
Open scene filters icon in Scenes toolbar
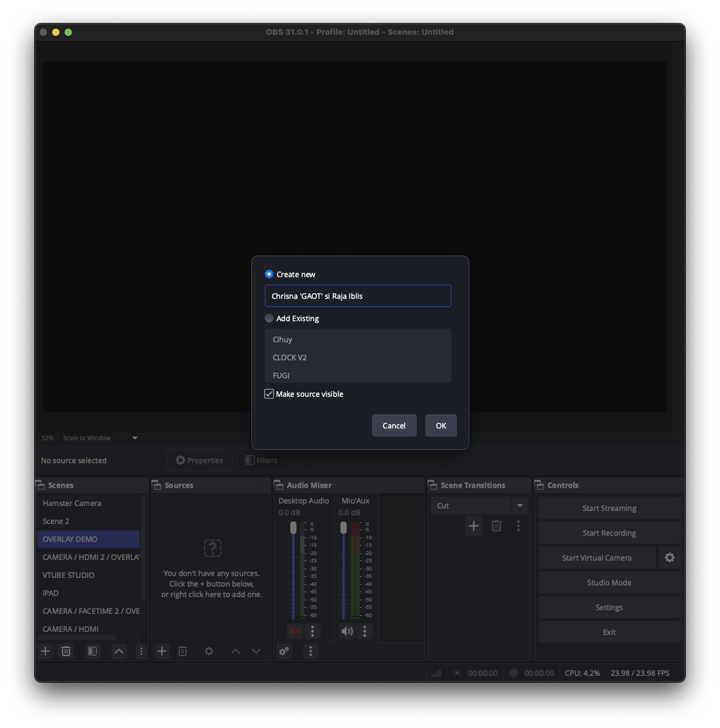(x=92, y=651)
